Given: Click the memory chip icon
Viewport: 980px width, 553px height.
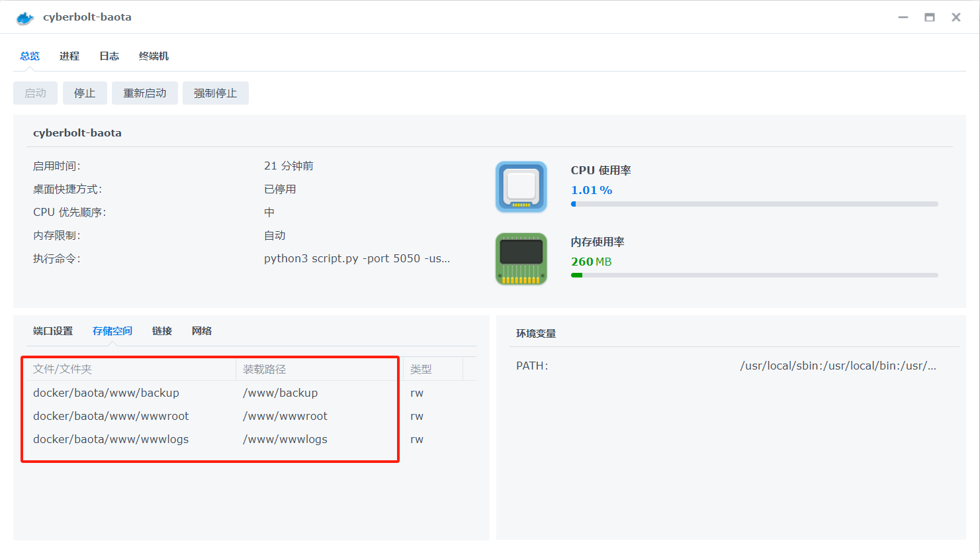Looking at the screenshot, I should [x=521, y=258].
